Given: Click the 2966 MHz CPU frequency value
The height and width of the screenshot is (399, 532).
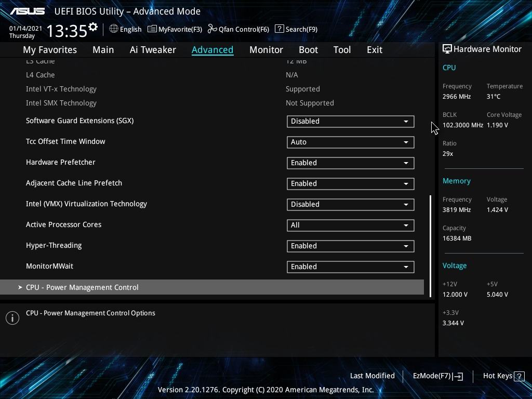Looking at the screenshot, I should pos(456,97).
